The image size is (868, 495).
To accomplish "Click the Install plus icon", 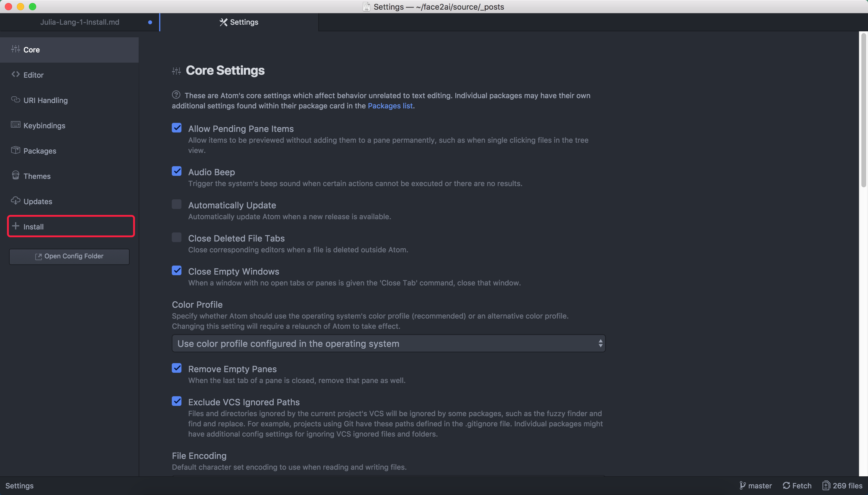I will pyautogui.click(x=15, y=226).
